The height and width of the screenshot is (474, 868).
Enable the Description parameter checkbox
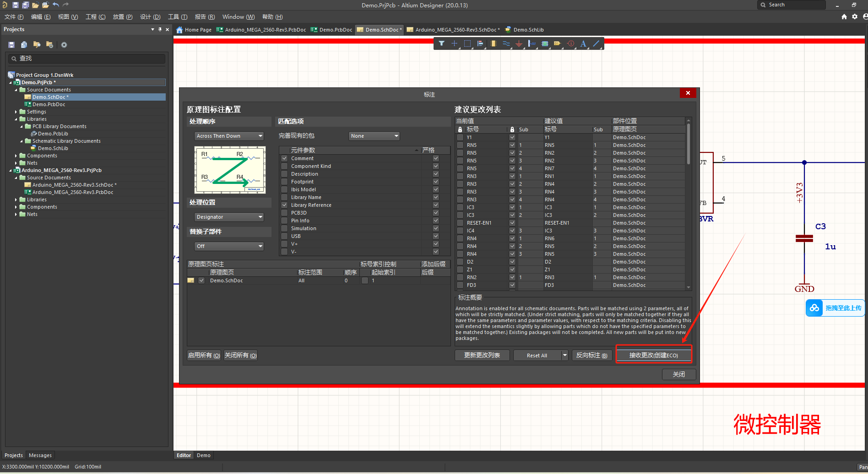pos(284,174)
